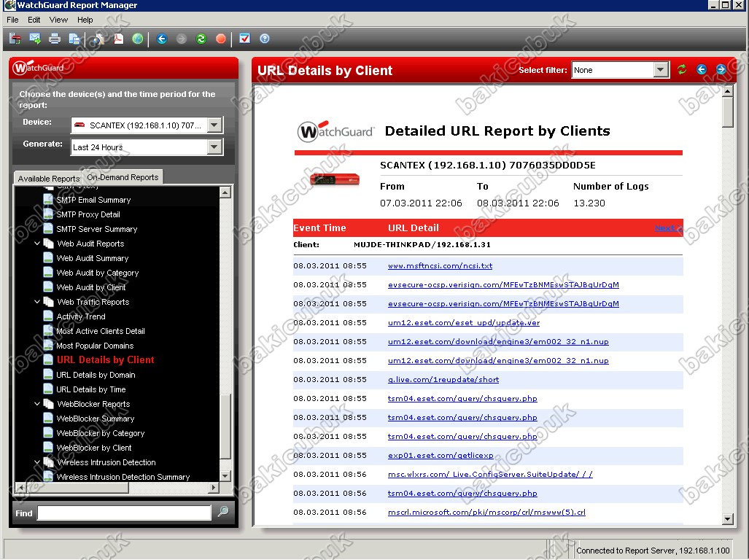Click the document icon beside Activity Trend

47,316
